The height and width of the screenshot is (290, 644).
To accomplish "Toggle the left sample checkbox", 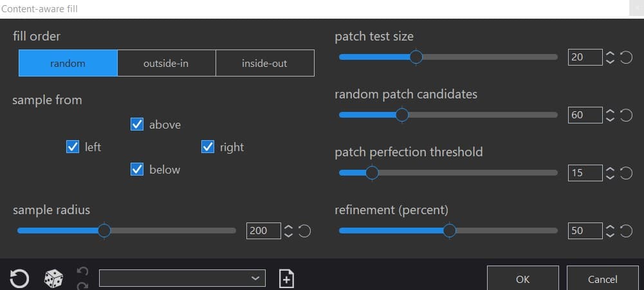I will coord(73,147).
